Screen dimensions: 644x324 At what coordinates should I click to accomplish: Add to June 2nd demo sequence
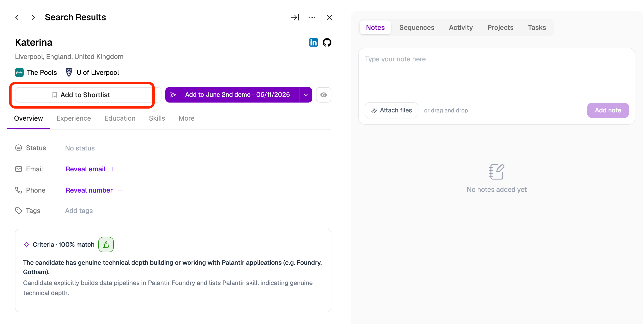pyautogui.click(x=232, y=95)
